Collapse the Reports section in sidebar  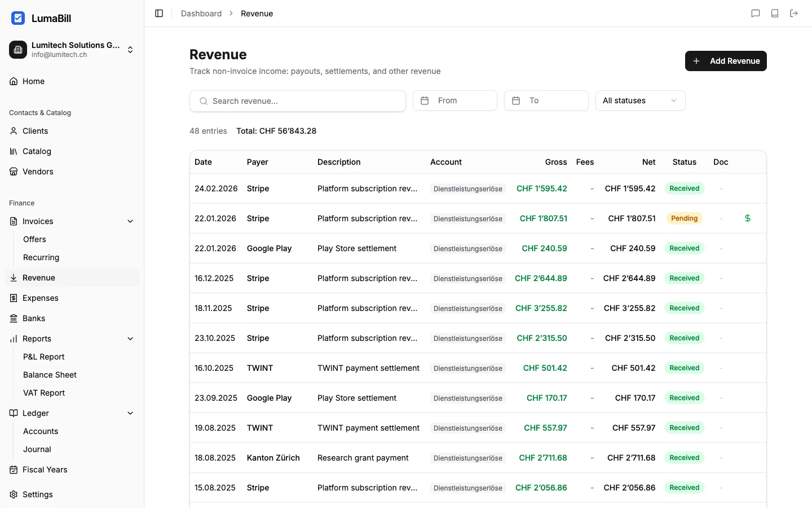click(130, 339)
